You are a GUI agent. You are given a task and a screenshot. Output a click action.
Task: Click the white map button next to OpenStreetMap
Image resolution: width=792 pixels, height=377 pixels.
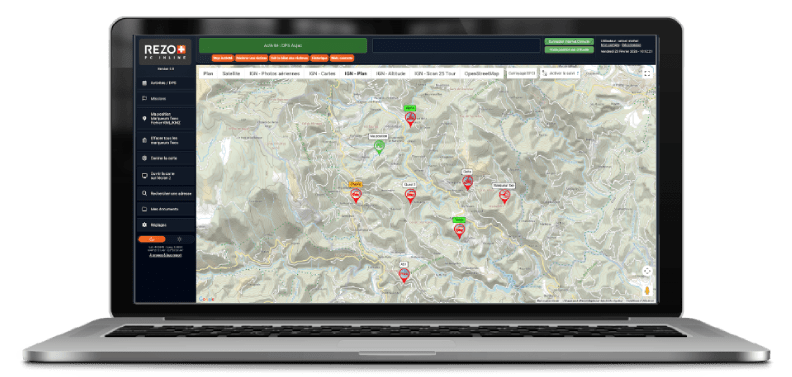pos(522,74)
